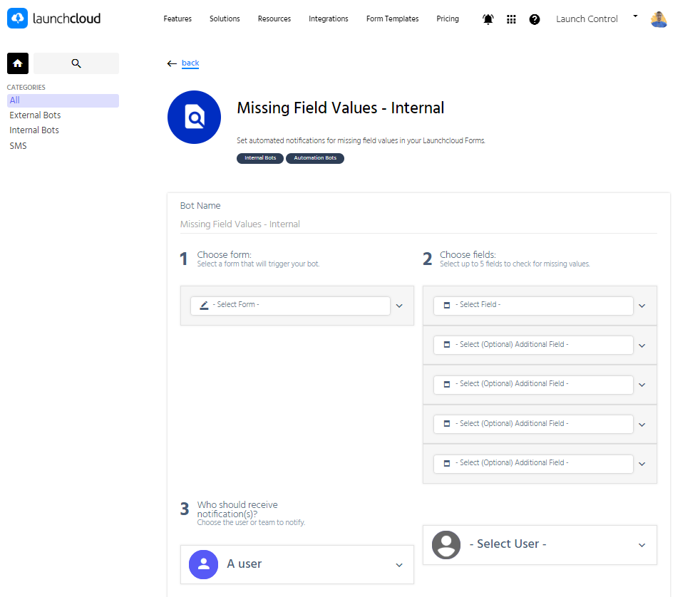The height and width of the screenshot is (597, 700).
Task: Open the Resources menu
Action: (274, 19)
